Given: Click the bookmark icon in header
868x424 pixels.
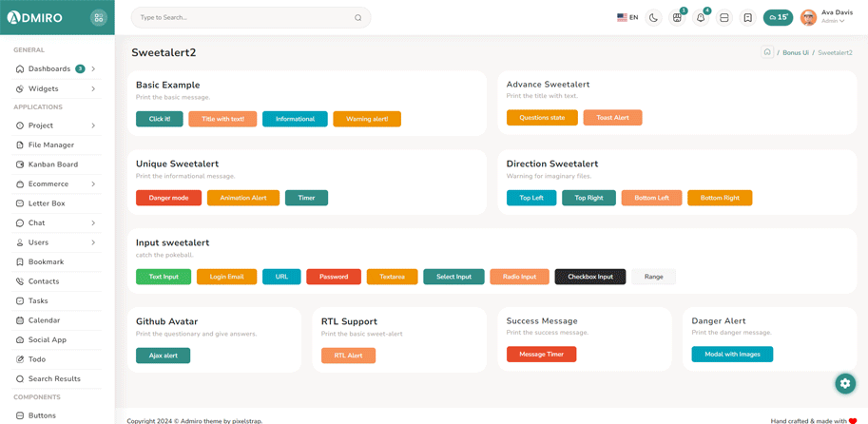Looking at the screenshot, I should pos(747,17).
